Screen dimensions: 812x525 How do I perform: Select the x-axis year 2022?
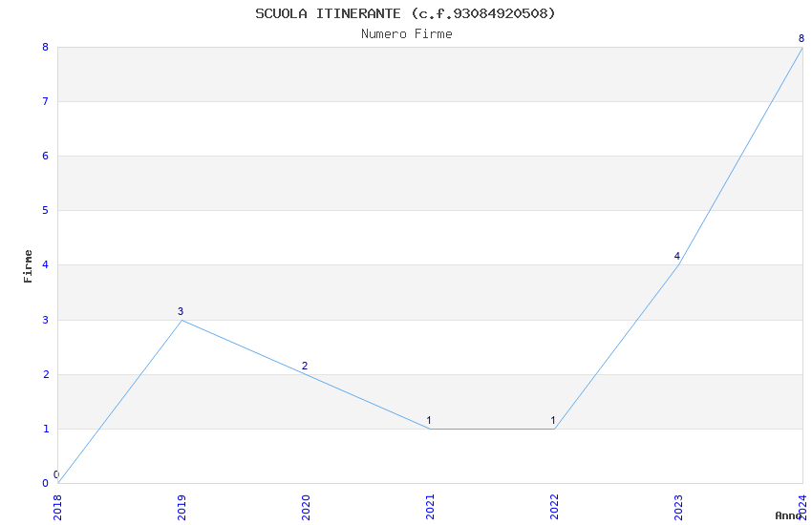coord(555,508)
